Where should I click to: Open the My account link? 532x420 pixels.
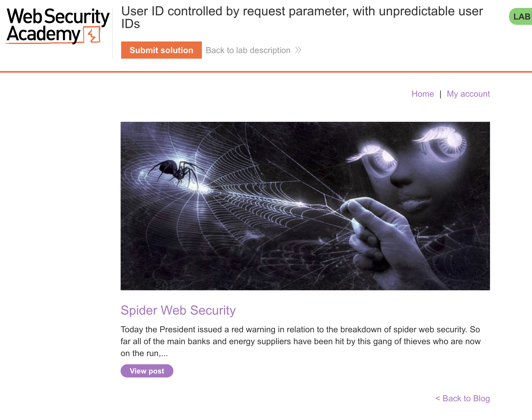click(x=468, y=94)
